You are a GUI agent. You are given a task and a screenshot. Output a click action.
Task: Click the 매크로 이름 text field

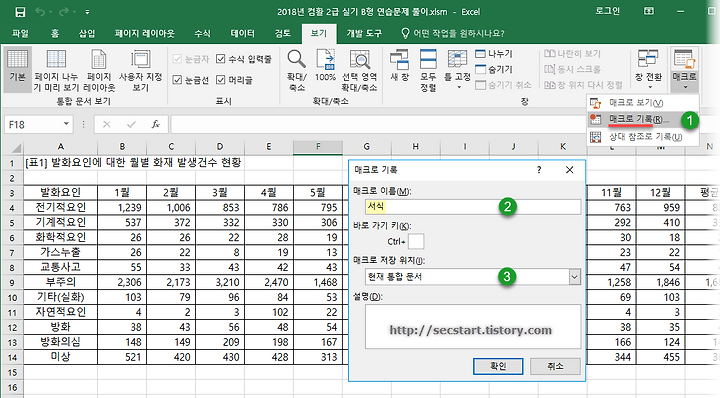[x=473, y=207]
